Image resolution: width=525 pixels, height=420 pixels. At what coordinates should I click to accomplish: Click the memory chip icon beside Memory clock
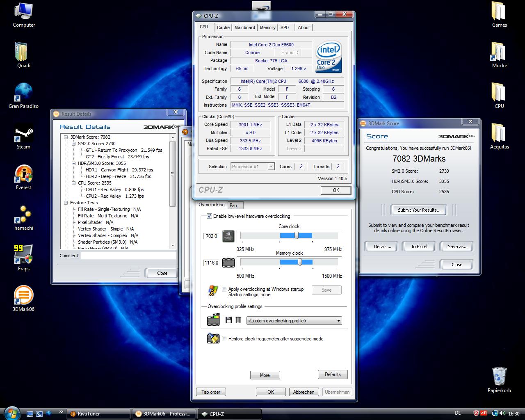click(228, 263)
